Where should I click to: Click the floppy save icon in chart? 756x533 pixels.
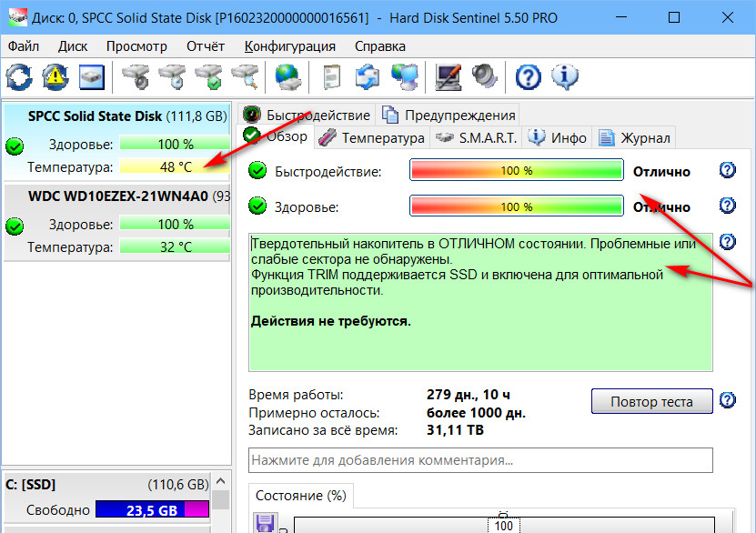(267, 524)
